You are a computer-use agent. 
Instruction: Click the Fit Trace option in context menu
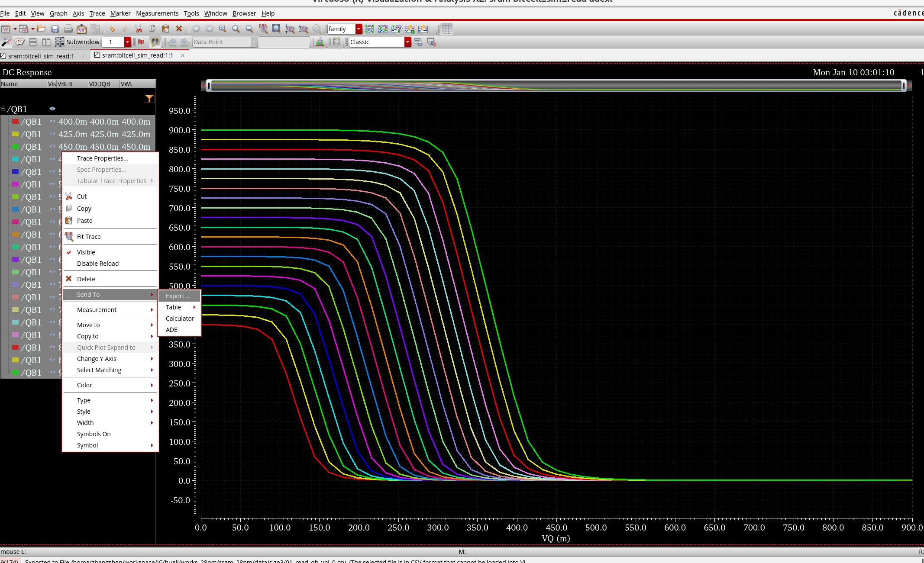coord(89,236)
